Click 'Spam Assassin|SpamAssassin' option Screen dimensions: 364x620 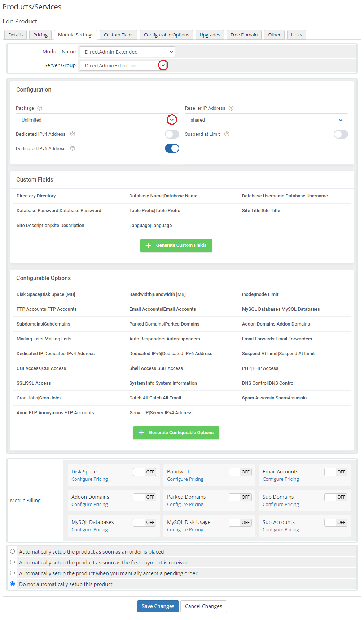274,398
